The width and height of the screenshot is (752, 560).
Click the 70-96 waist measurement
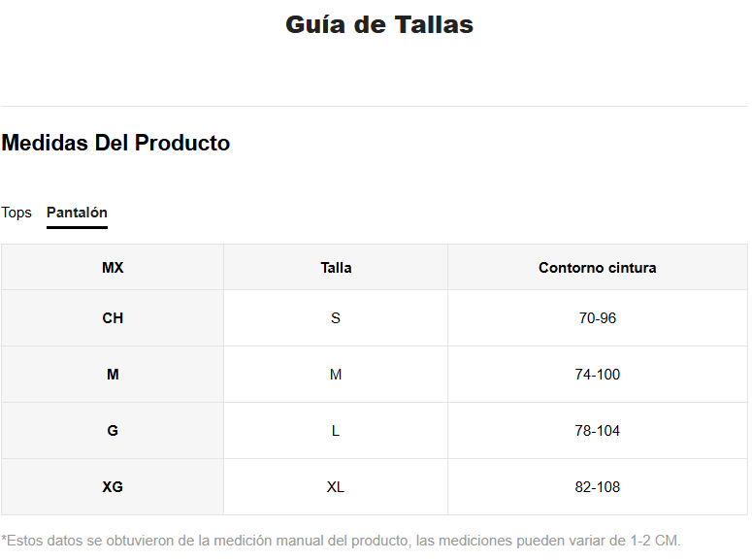coord(597,317)
